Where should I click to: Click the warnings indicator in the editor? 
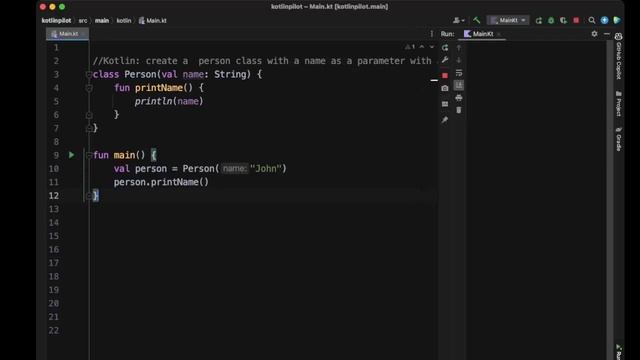pos(410,47)
